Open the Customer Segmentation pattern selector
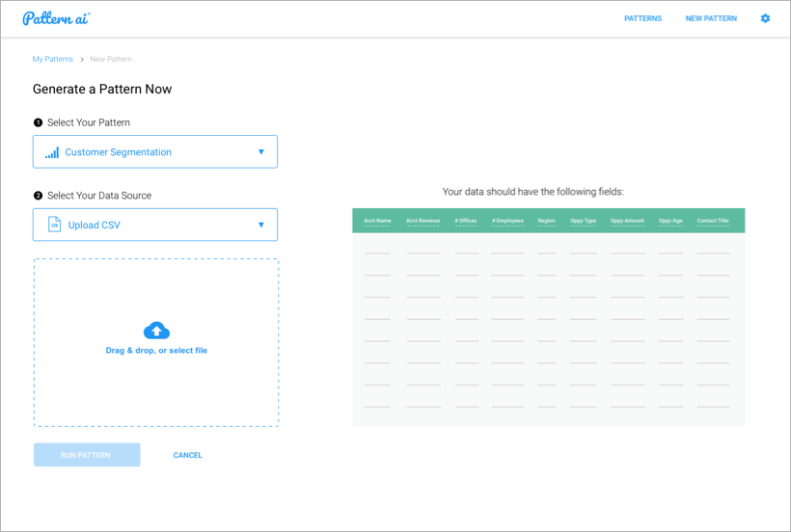The image size is (791, 532). [x=154, y=152]
